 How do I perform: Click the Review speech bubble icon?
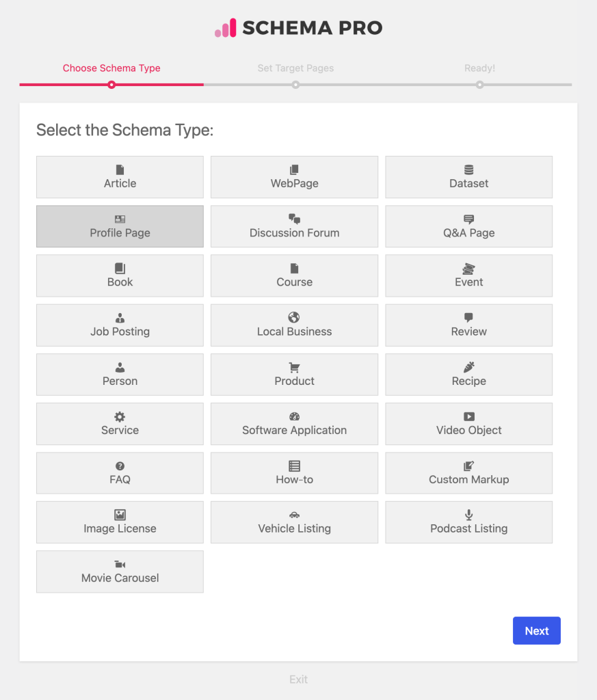468,318
